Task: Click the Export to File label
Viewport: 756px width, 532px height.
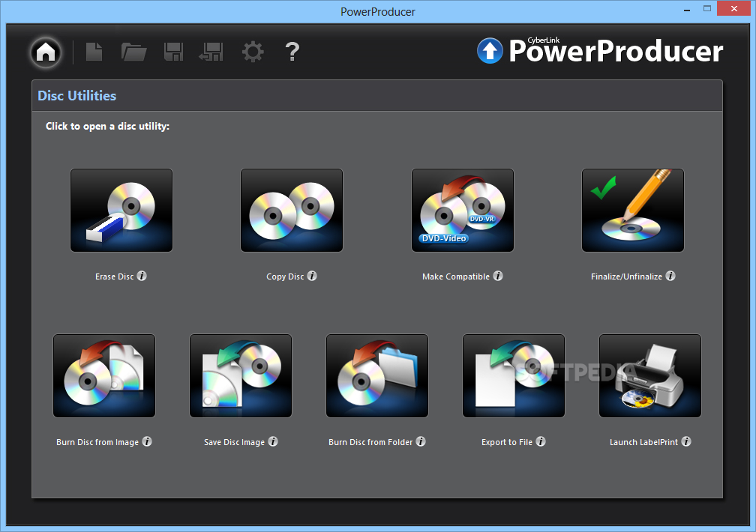Action: coord(507,442)
